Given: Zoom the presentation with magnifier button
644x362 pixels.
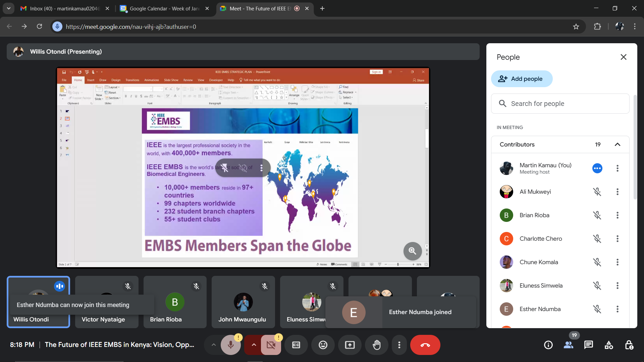Looking at the screenshot, I should click(x=413, y=251).
